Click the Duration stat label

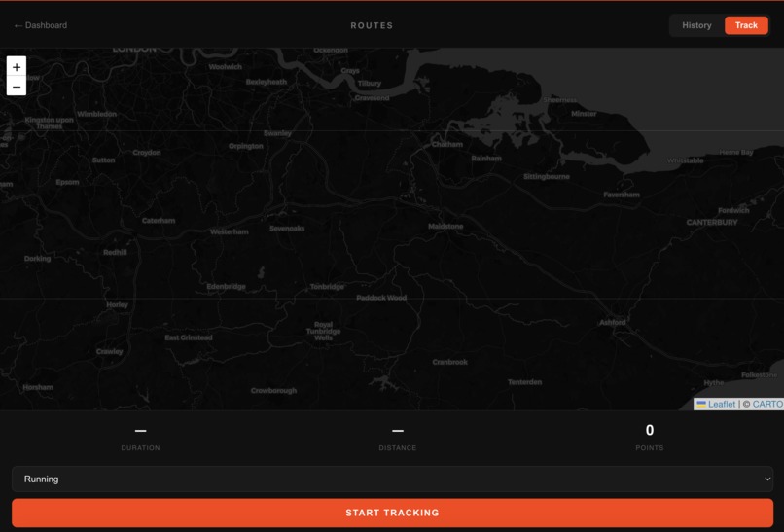[x=140, y=448]
